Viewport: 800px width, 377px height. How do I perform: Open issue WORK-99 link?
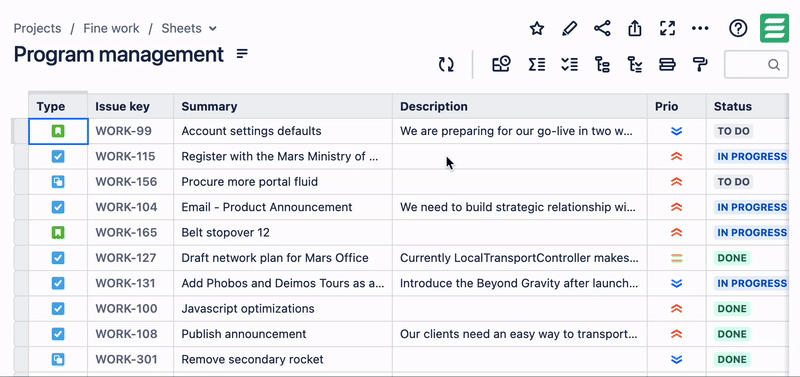(123, 131)
